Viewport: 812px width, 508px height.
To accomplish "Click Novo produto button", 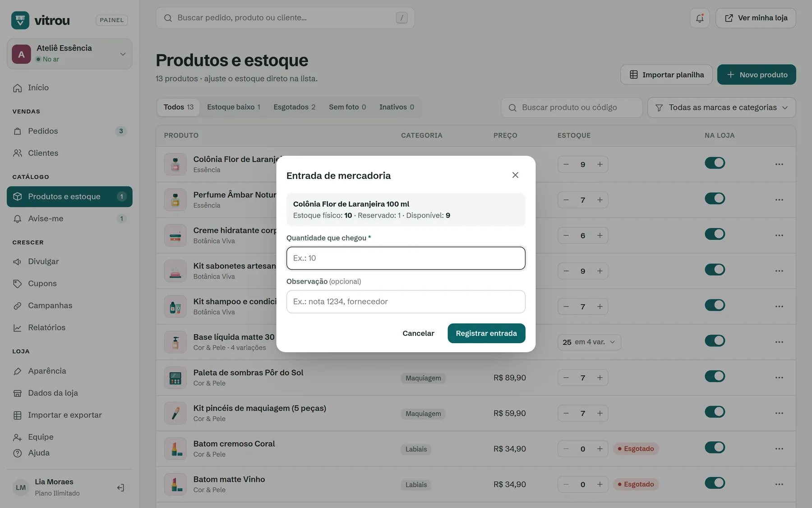I will coord(757,75).
